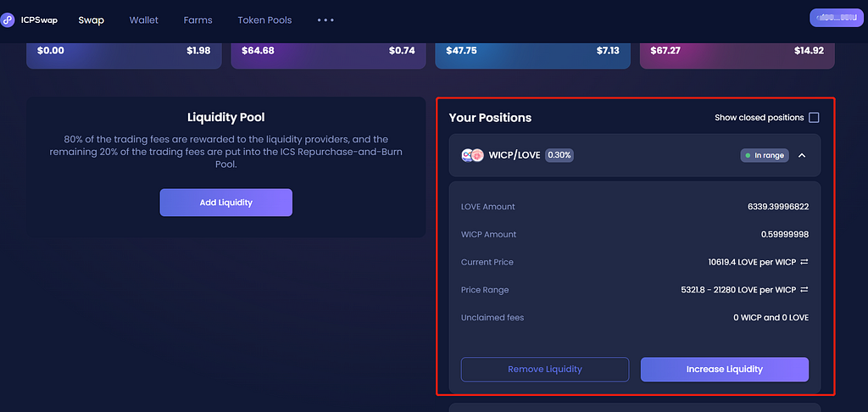This screenshot has width=868, height=412.
Task: Swap Price Range display direction icon
Action: click(x=804, y=290)
